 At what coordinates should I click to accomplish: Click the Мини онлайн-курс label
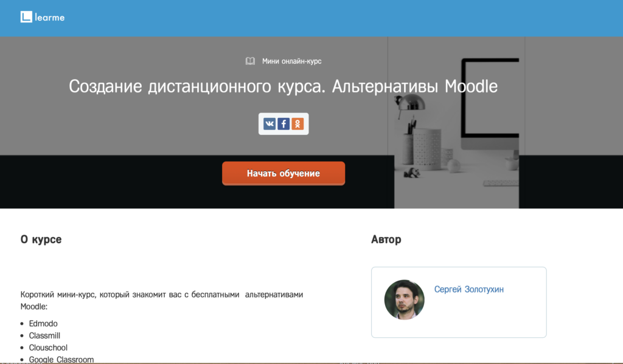click(291, 61)
